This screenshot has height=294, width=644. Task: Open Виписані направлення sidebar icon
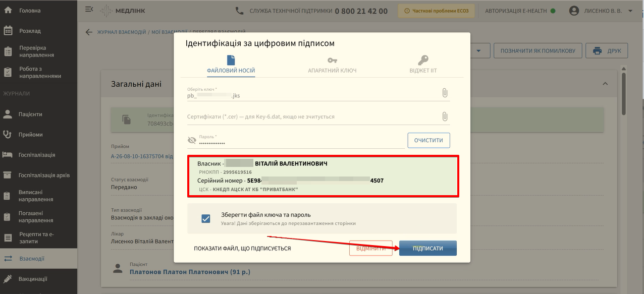[8, 196]
